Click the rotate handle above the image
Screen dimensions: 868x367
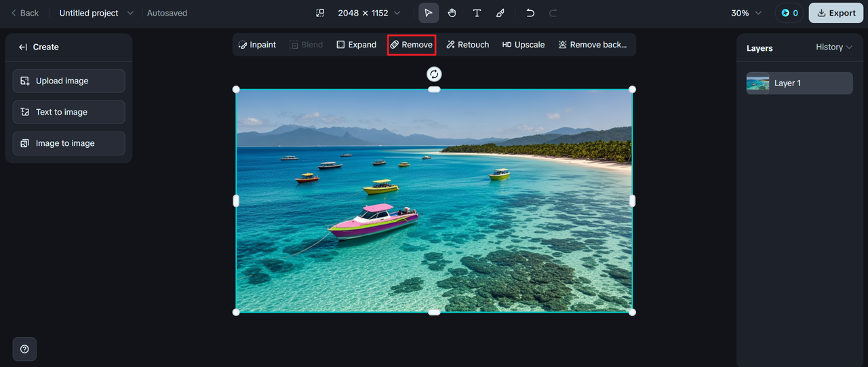pyautogui.click(x=434, y=74)
